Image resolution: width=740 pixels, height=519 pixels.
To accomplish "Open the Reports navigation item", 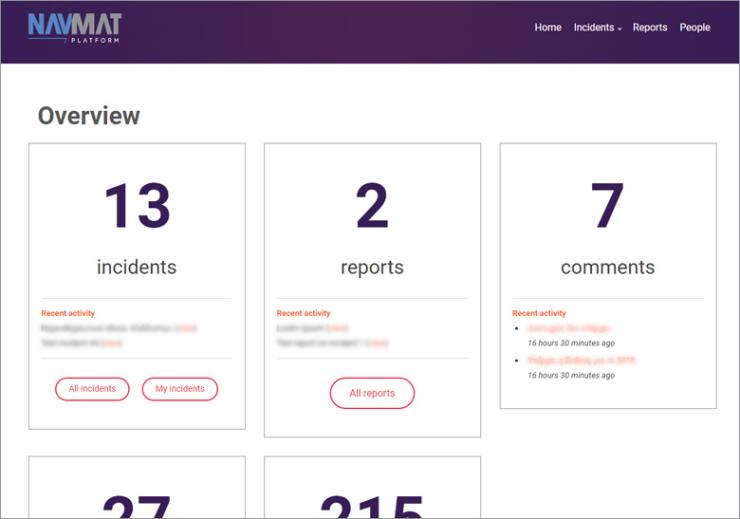I will 650,27.
